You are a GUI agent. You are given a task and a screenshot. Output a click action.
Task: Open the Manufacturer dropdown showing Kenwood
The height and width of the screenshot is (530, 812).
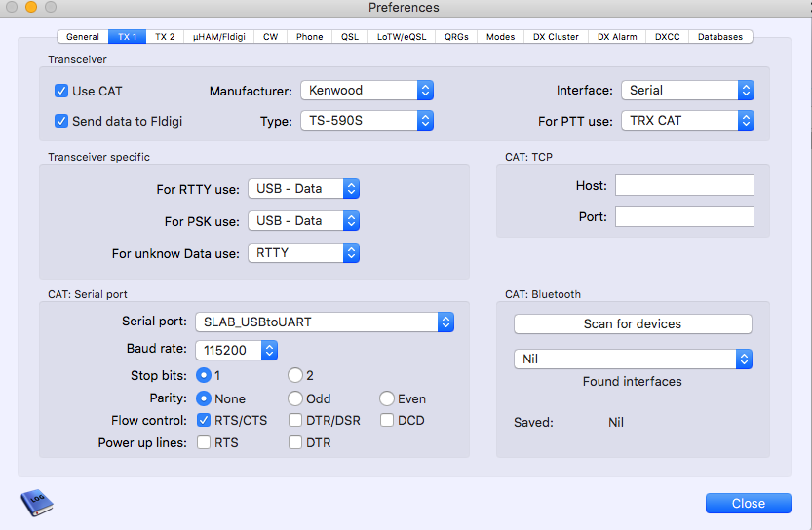(367, 90)
